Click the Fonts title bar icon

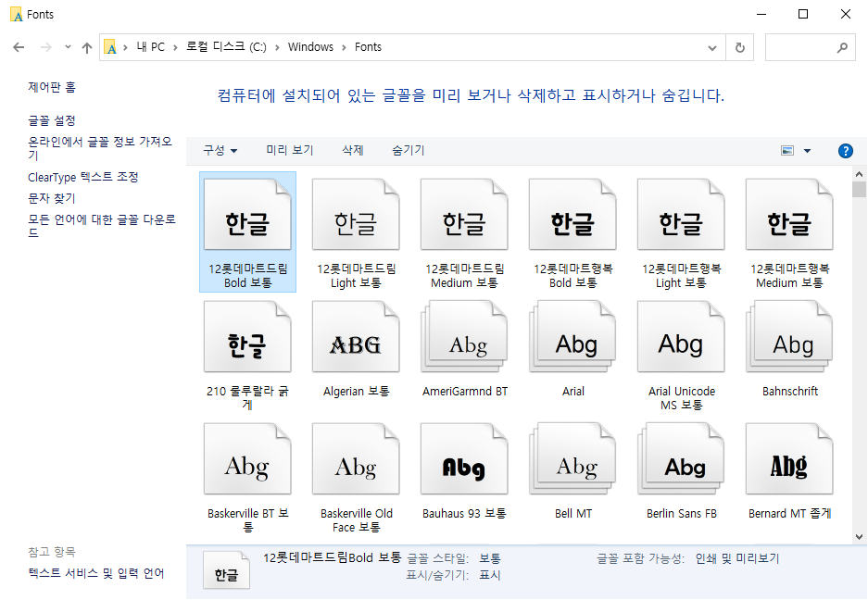[17, 15]
